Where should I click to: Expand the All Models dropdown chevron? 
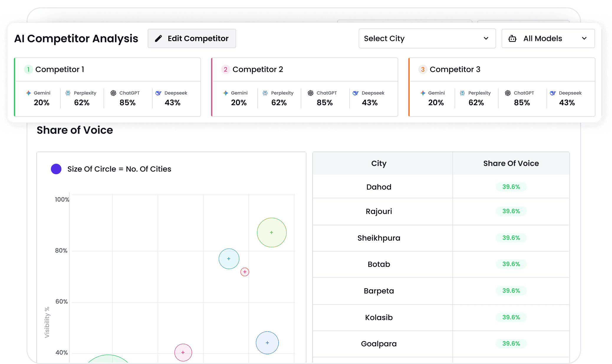(x=584, y=39)
